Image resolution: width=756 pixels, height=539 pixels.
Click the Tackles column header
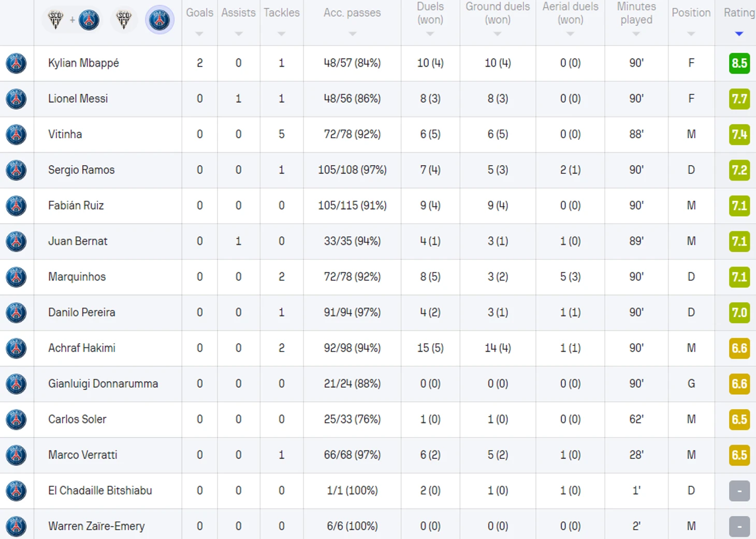click(281, 12)
